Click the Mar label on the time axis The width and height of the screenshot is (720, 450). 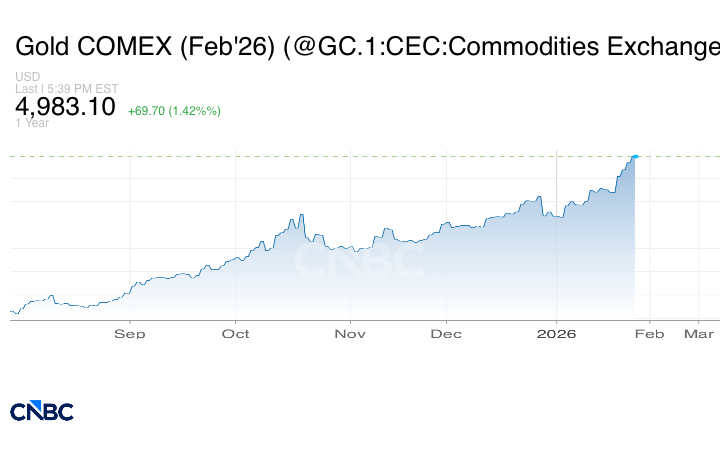698,334
